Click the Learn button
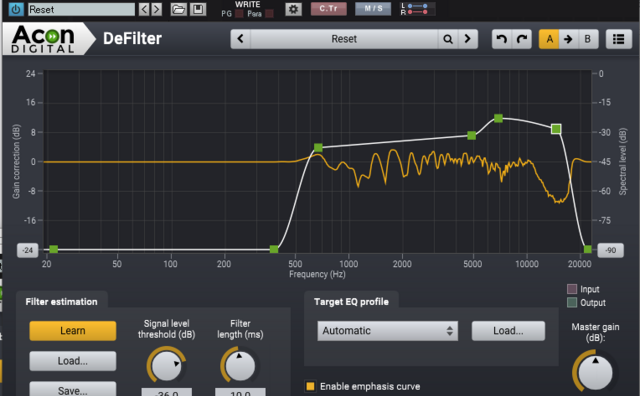The height and width of the screenshot is (396, 640). coord(73,331)
